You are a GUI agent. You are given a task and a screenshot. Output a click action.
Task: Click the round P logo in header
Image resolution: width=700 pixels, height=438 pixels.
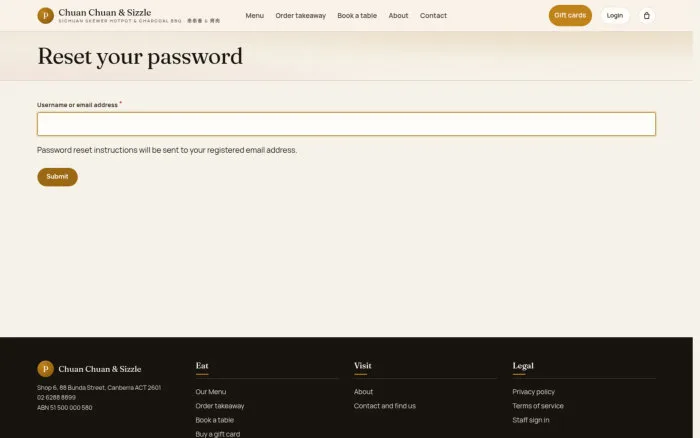pos(46,16)
